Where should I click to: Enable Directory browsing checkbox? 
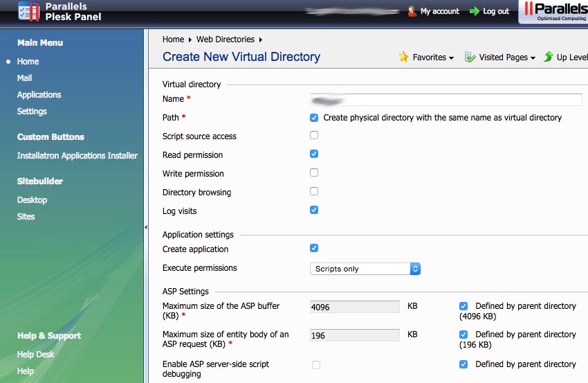(x=314, y=191)
